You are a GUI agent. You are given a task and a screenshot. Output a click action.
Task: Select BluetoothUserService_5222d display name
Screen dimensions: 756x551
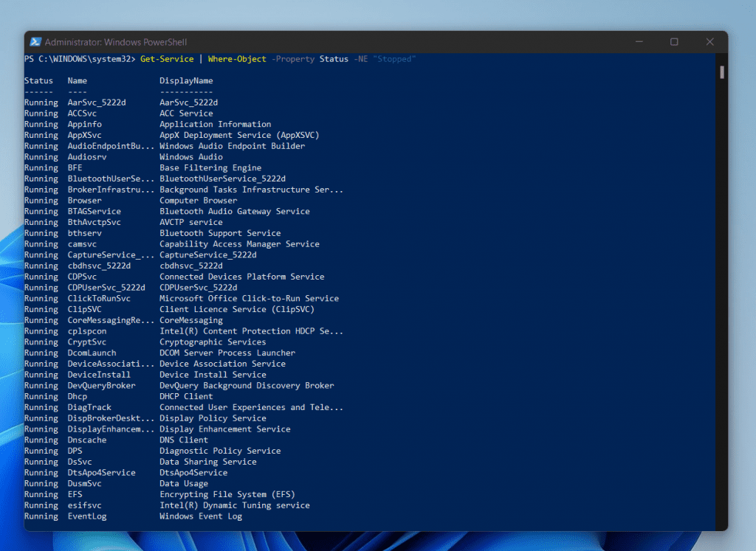coord(222,179)
